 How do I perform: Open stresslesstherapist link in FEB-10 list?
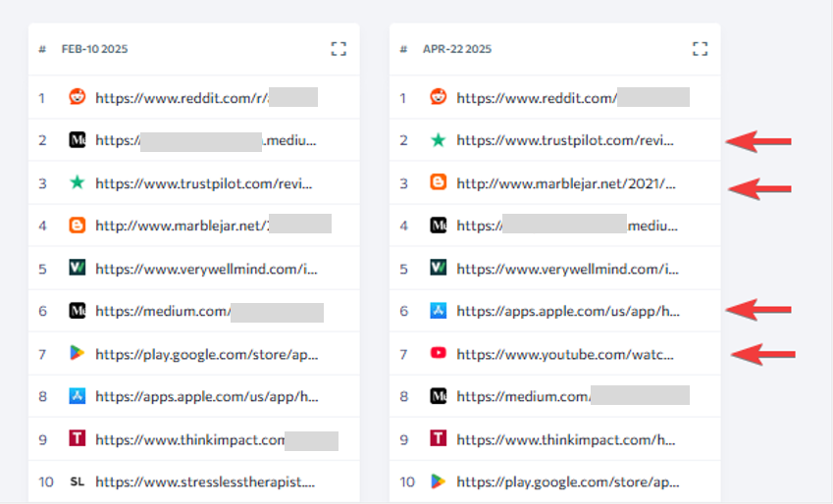(205, 482)
